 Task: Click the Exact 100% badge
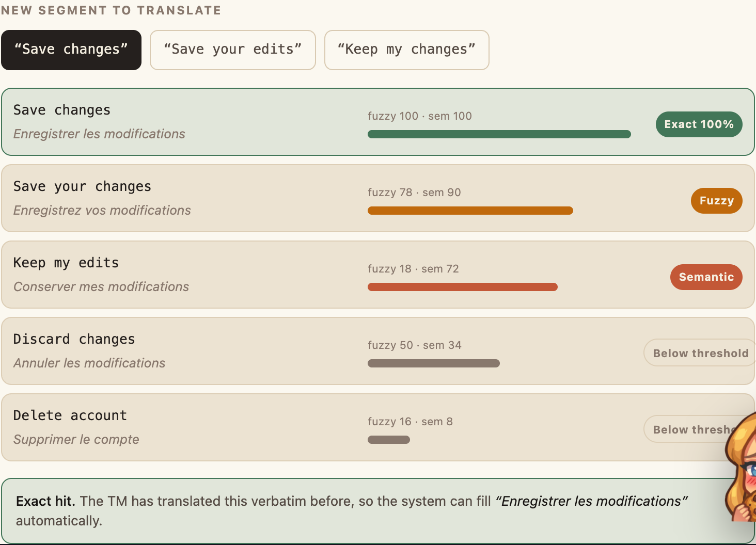[699, 124]
